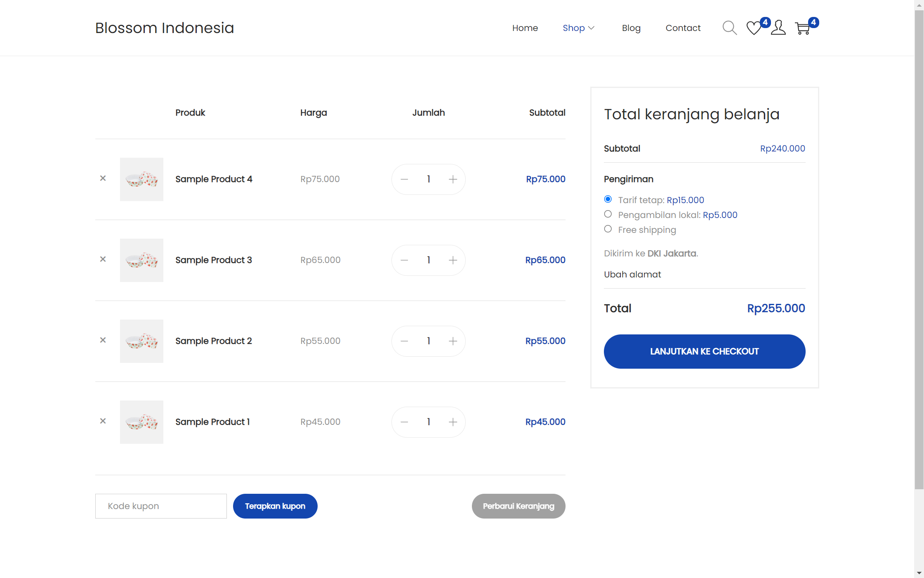Viewport: 924px width, 578px height.
Task: Decrease quantity of Sample Product 1
Action: pos(404,422)
